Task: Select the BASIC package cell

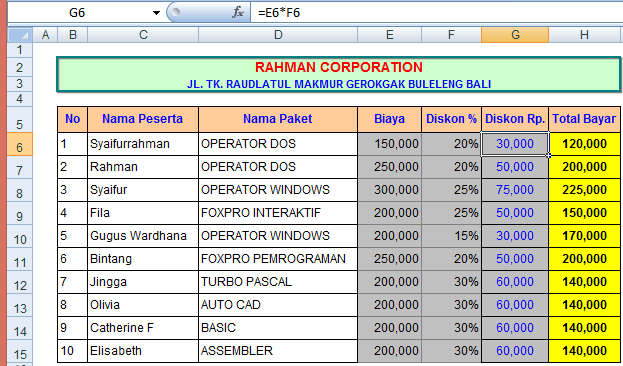Action: pos(278,328)
